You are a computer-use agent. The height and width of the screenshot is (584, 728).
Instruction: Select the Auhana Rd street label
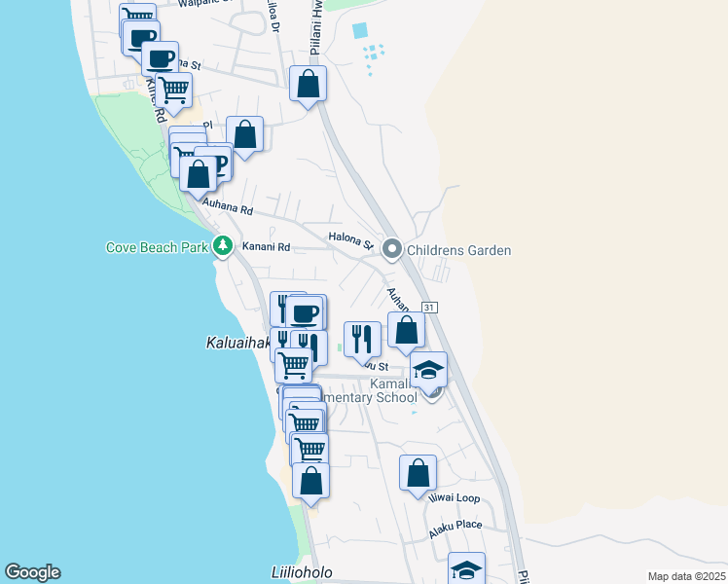click(x=228, y=207)
